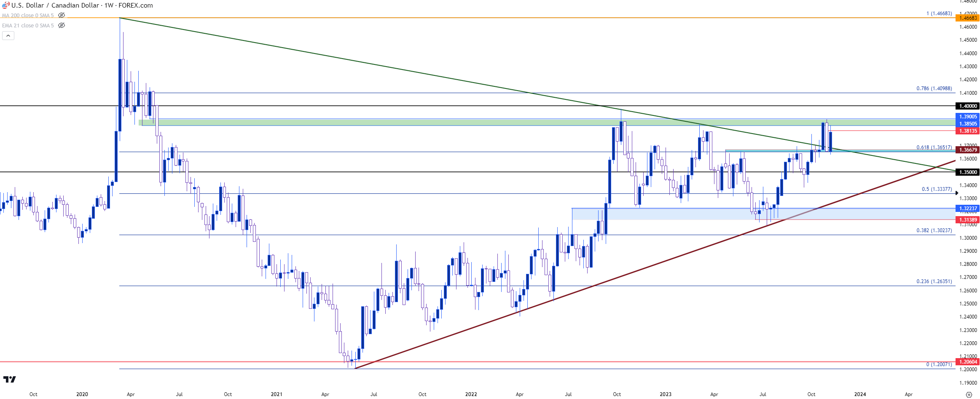The height and width of the screenshot is (399, 980).
Task: Collapse the indicator legend with the chevron
Action: [8, 36]
